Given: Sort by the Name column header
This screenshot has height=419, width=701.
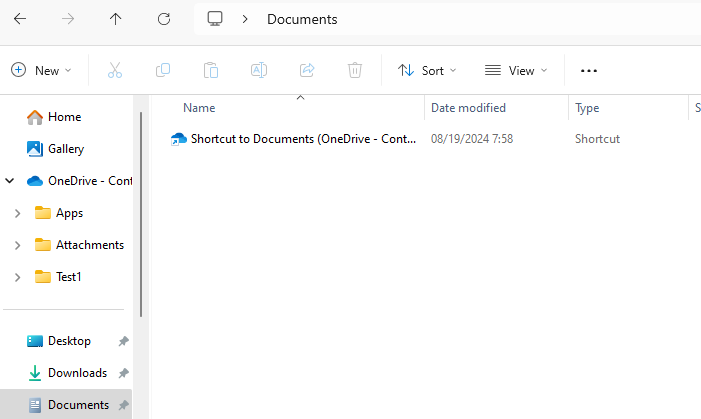Looking at the screenshot, I should 199,108.
